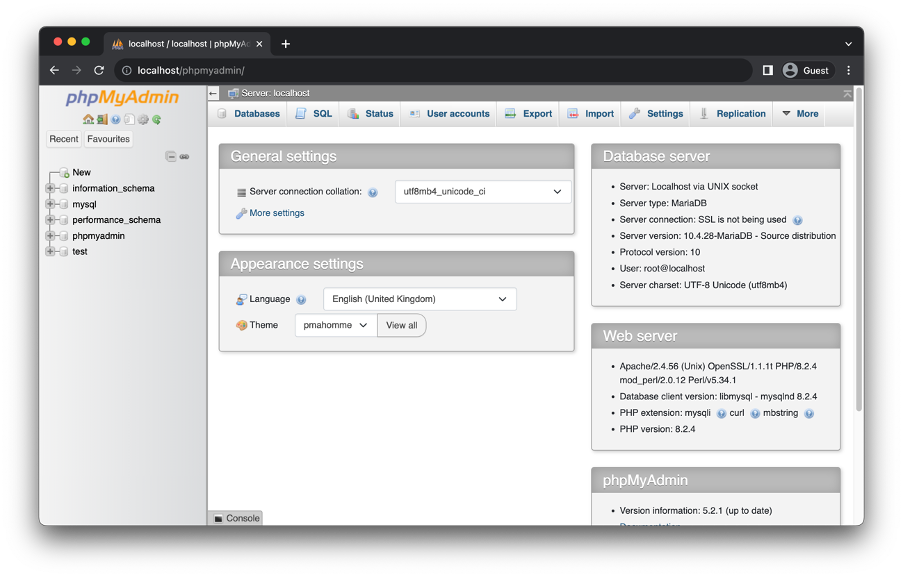Click the text 'User: root@localhost'
The width and height of the screenshot is (904, 578).
pyautogui.click(x=662, y=269)
